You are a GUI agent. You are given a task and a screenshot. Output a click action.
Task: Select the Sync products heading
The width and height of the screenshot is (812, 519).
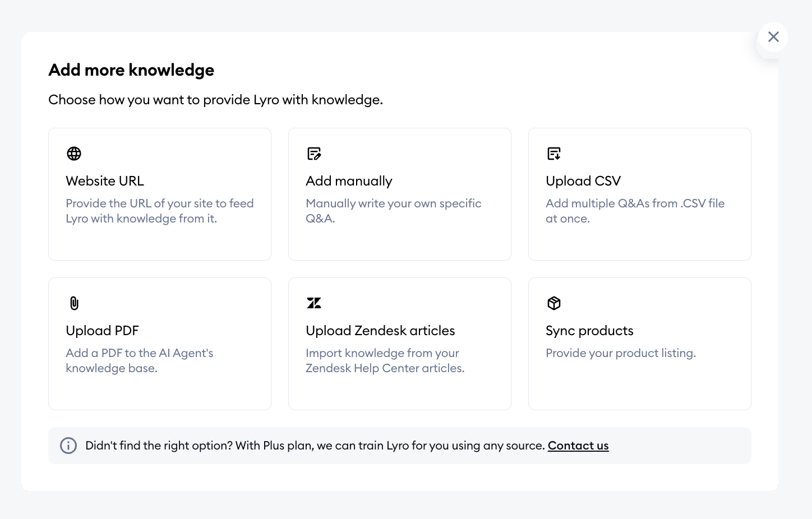tap(589, 331)
